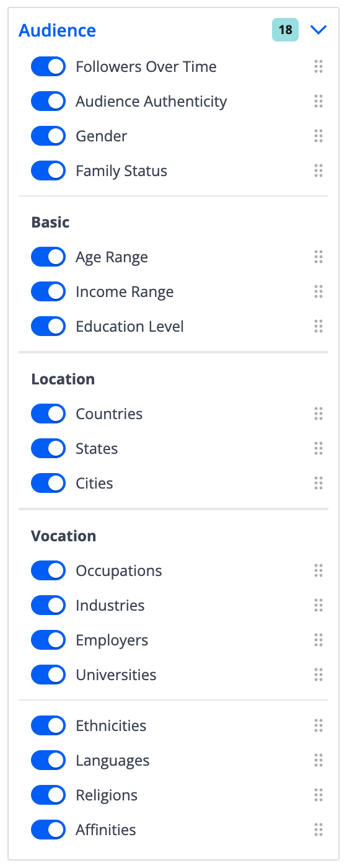
Task: Turn off the Family Status switch
Action: (x=48, y=171)
